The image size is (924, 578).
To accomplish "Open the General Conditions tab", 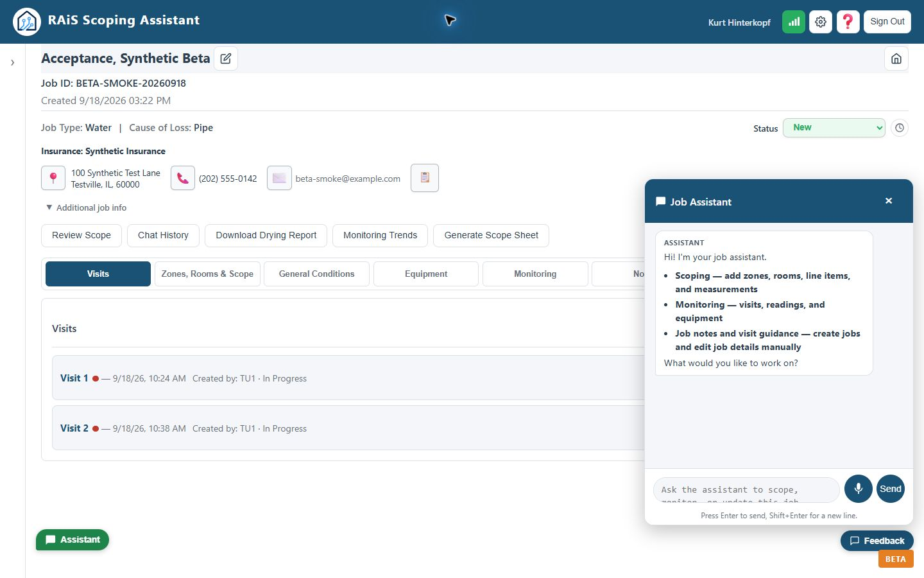I will [x=316, y=274].
